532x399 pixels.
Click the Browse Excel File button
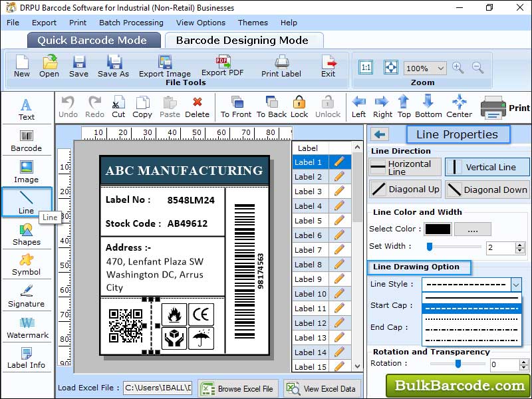coord(237,388)
